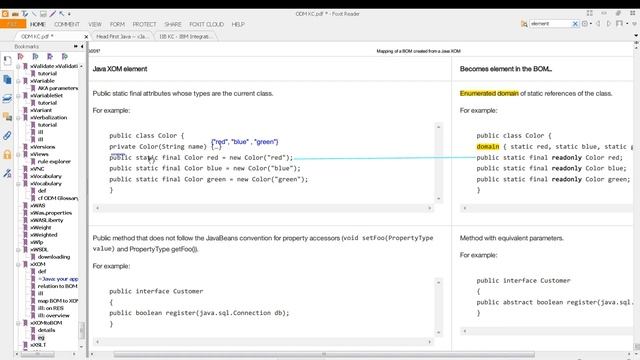Open the PROTECT ribbon tab
The width and height of the screenshot is (640, 360).
[144, 24]
